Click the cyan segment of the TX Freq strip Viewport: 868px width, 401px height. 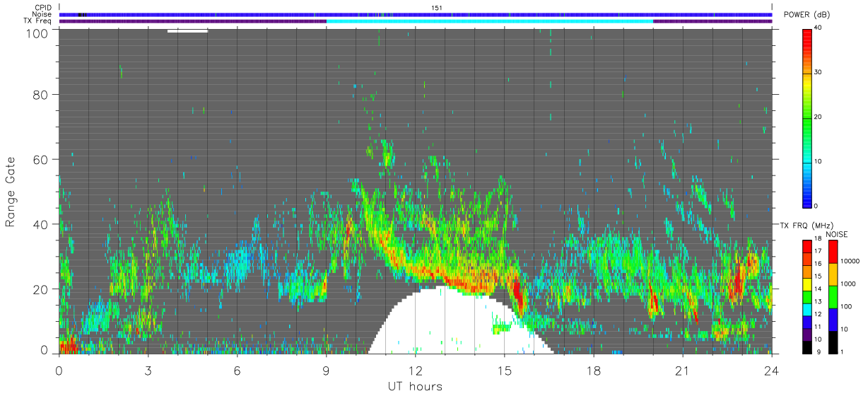(490, 21)
